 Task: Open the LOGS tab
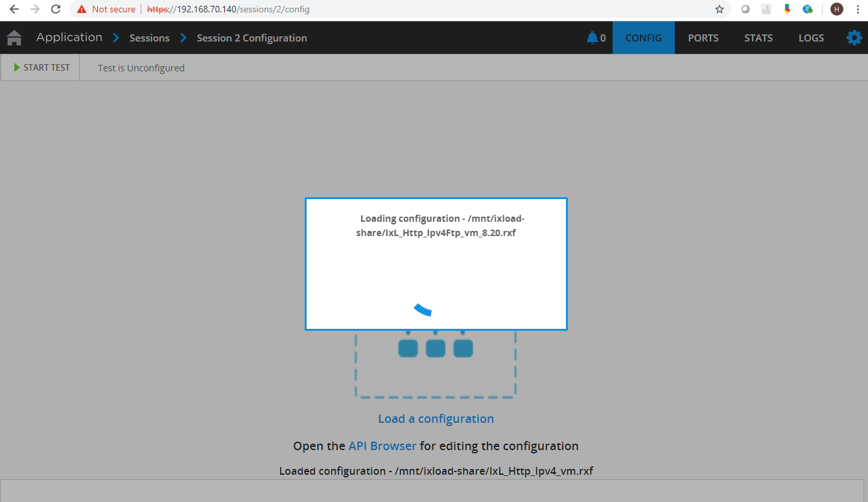click(811, 38)
